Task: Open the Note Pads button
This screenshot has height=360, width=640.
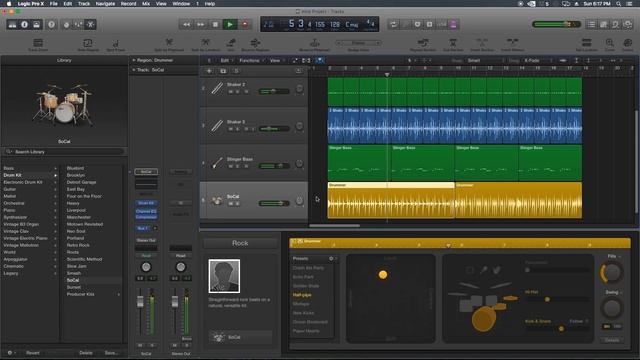Action: (x=603, y=24)
